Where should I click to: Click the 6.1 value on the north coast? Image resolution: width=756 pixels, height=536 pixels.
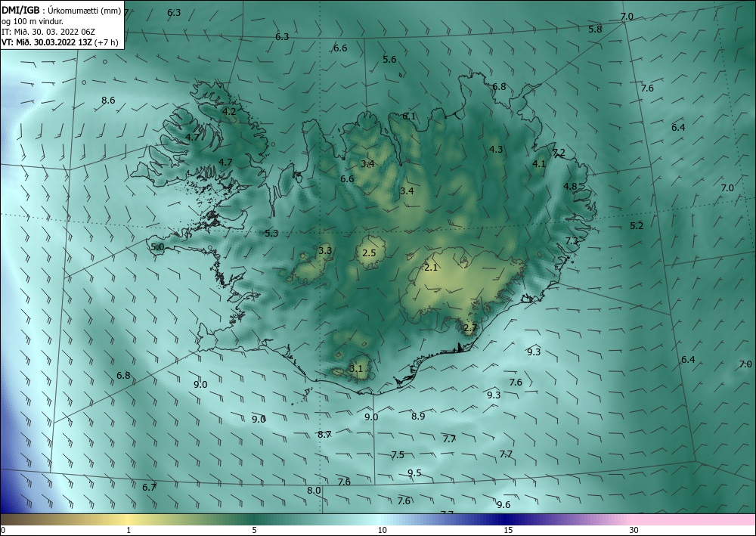pos(409,116)
